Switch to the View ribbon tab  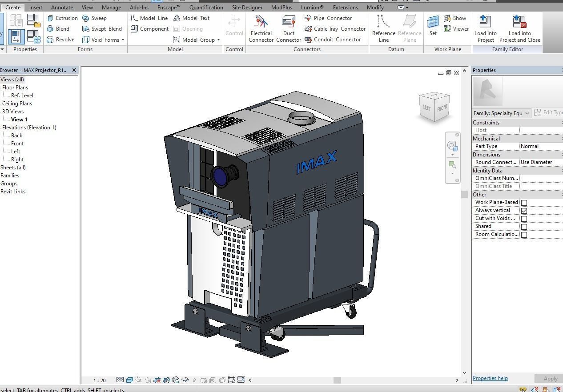[x=87, y=8]
